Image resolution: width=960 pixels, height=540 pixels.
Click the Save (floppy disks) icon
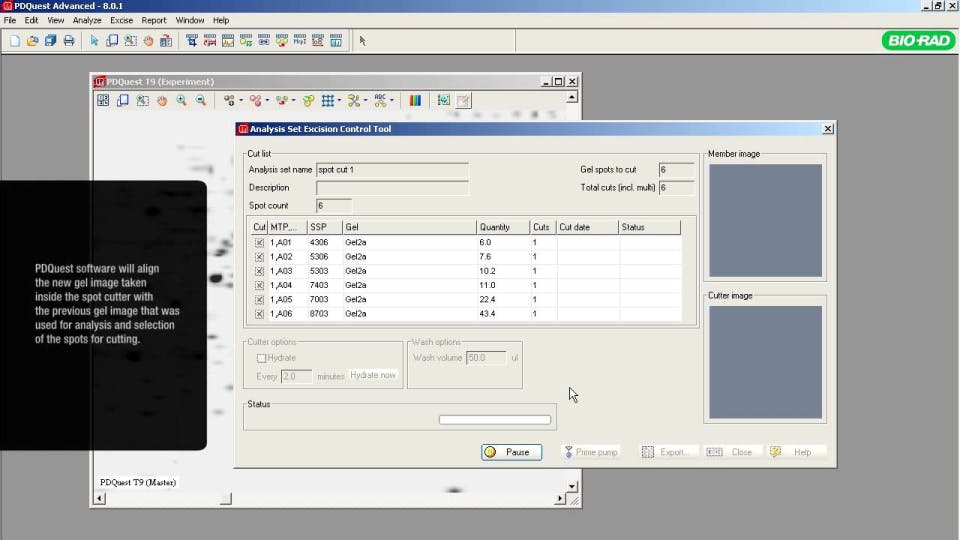click(50, 41)
